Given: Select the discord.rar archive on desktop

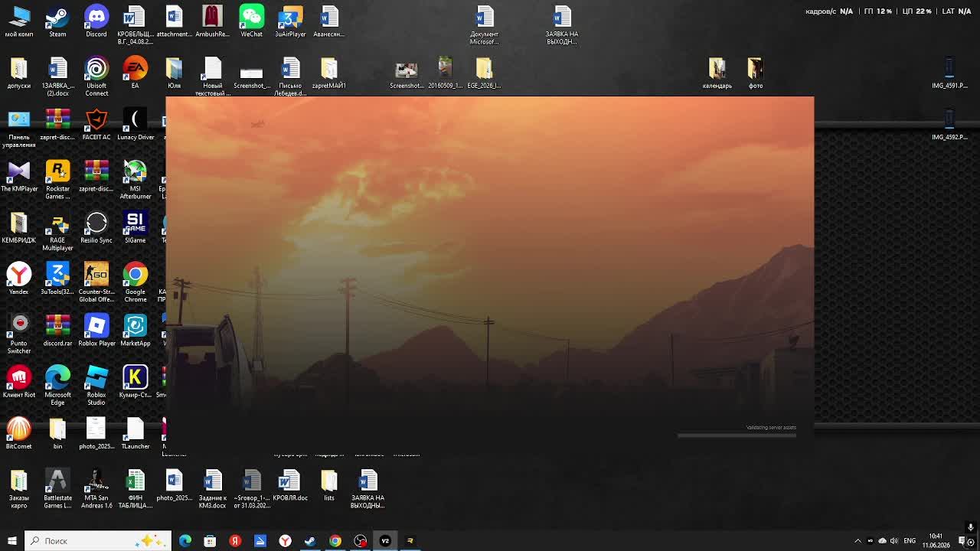Looking at the screenshot, I should click(x=57, y=330).
